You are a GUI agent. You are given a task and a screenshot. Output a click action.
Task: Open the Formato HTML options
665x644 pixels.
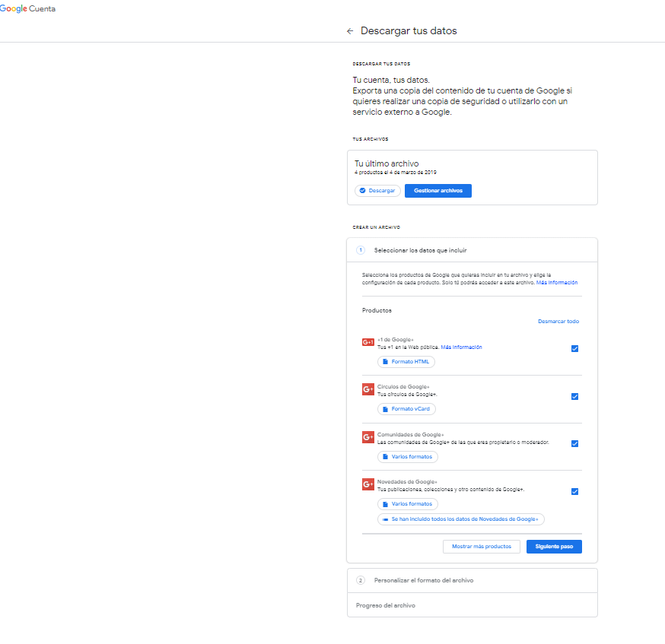[x=406, y=362]
